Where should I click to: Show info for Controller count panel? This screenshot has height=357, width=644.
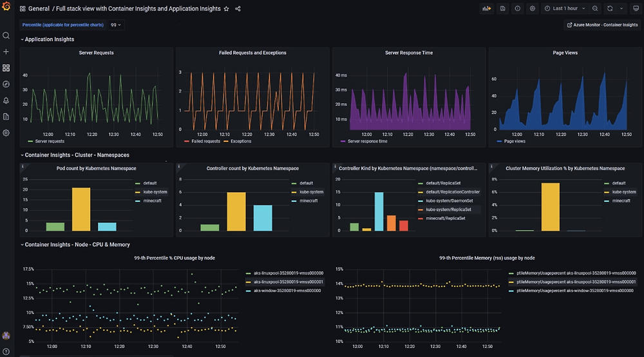coord(178,166)
